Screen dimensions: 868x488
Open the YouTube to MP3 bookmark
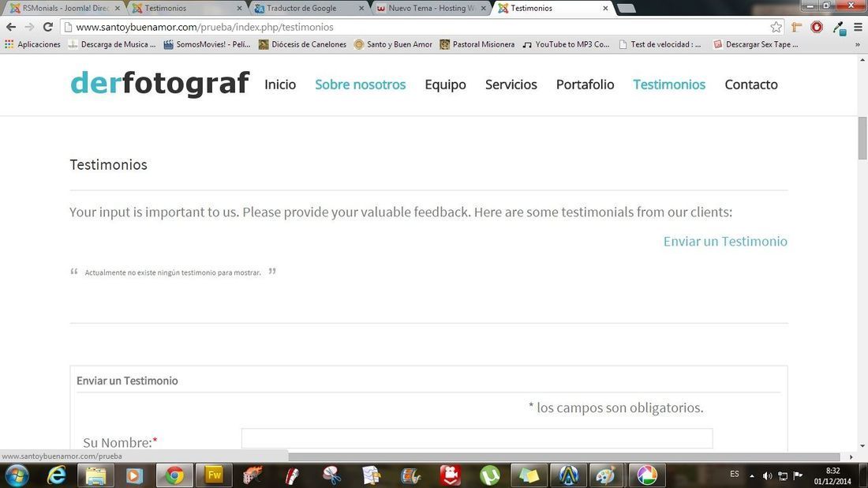pyautogui.click(x=566, y=44)
